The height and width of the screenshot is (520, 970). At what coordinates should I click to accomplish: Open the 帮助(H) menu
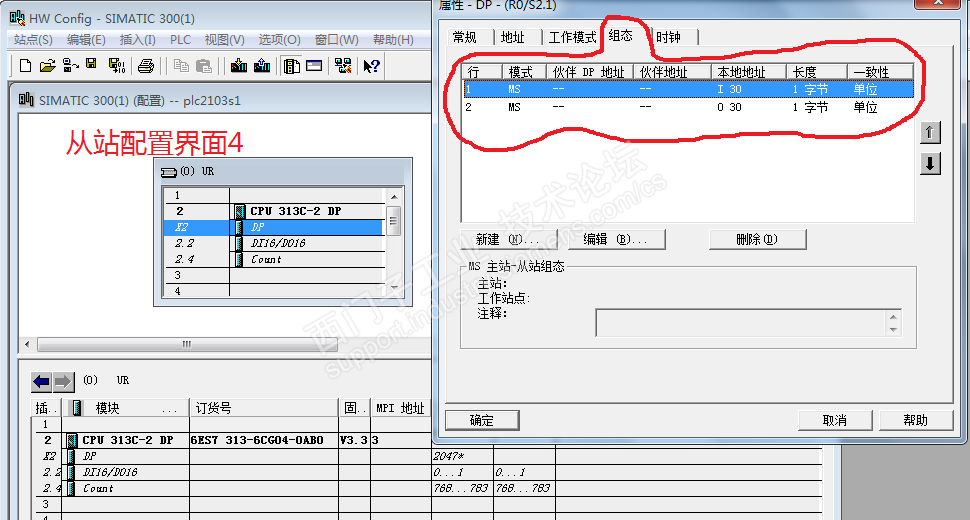point(393,40)
